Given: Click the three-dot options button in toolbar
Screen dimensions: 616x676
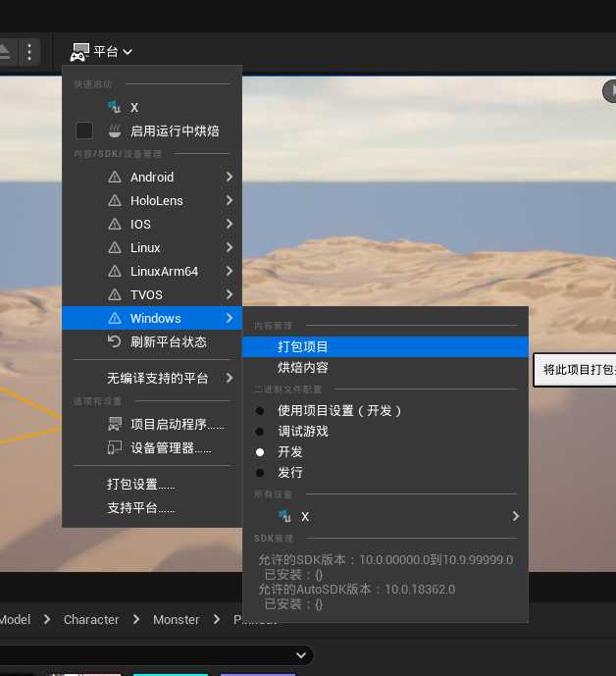Looking at the screenshot, I should [x=30, y=51].
